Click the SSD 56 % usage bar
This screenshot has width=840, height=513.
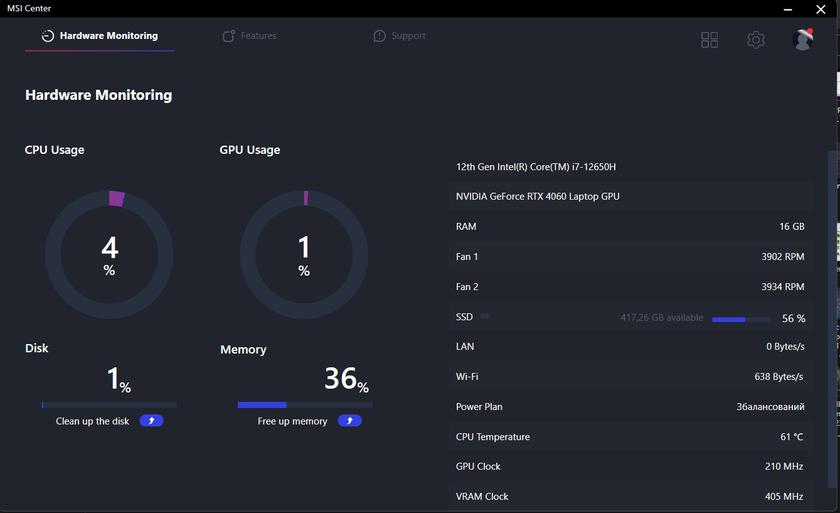741,319
